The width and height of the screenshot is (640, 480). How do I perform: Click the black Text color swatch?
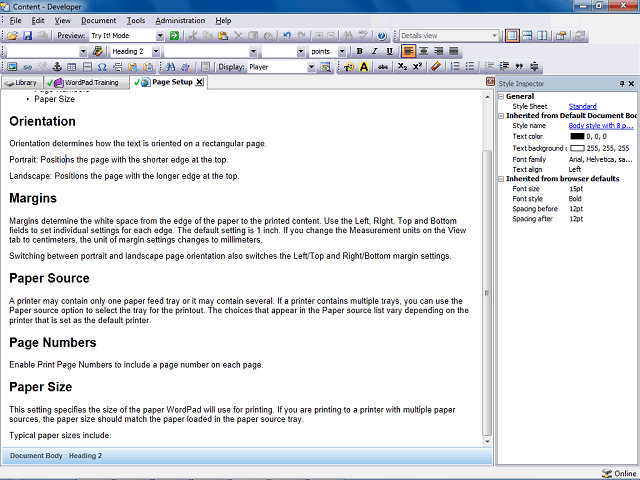(577, 136)
